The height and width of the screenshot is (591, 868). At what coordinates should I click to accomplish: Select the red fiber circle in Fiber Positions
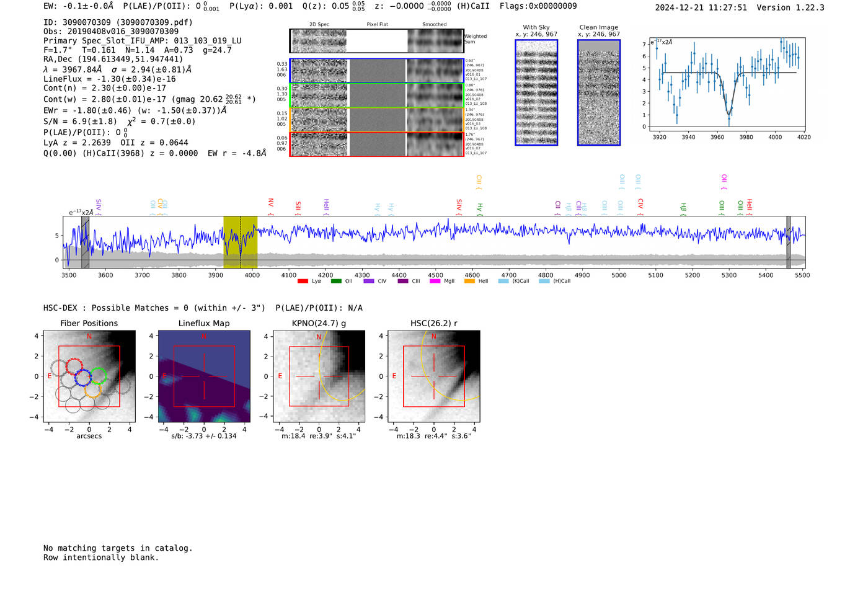74,366
